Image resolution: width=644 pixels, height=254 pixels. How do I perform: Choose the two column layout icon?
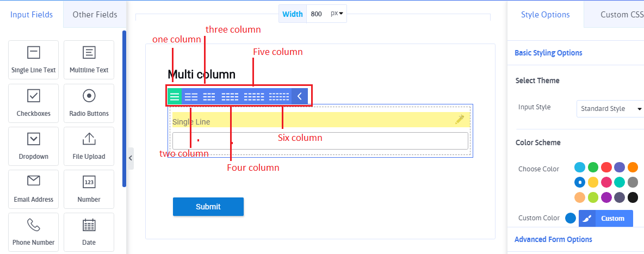tap(191, 97)
